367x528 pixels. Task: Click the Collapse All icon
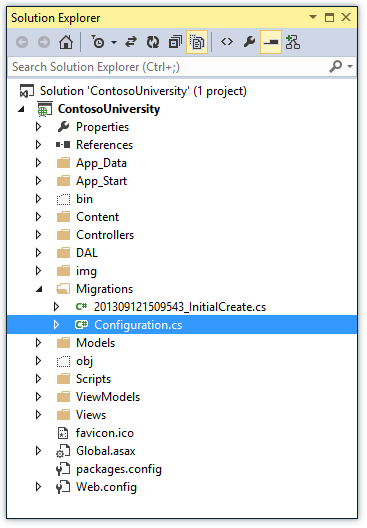[x=175, y=42]
